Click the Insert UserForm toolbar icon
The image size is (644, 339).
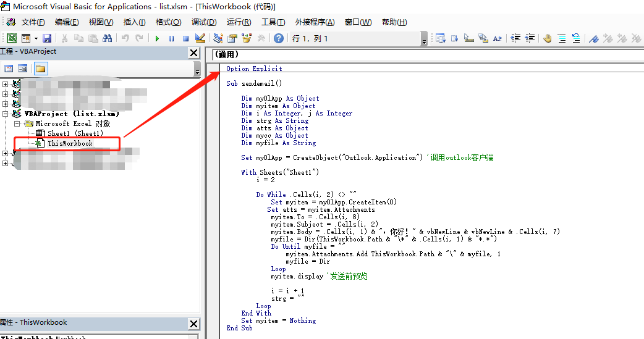[x=26, y=38]
